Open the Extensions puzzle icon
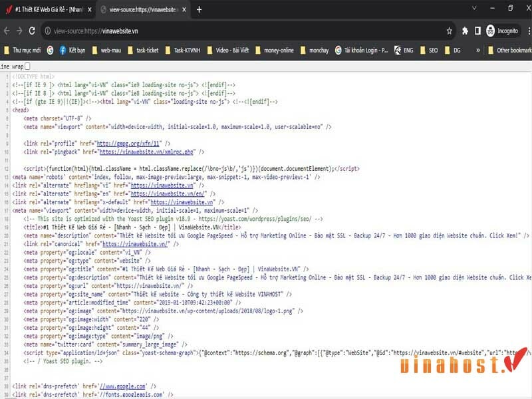This screenshot has width=532, height=399. point(465,31)
